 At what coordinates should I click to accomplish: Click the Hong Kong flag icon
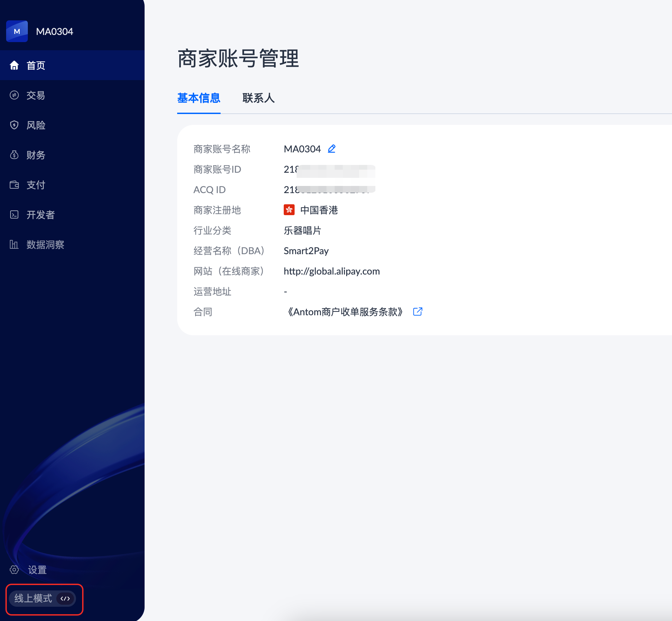coord(289,210)
